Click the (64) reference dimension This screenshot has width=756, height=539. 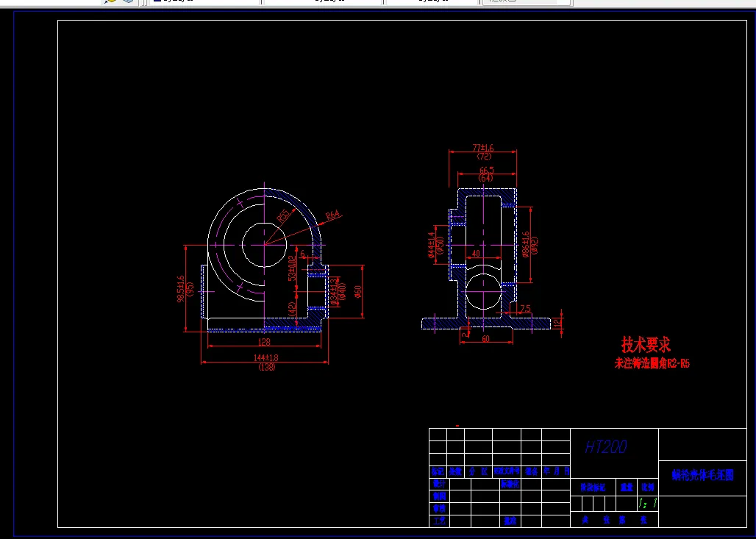(x=485, y=178)
